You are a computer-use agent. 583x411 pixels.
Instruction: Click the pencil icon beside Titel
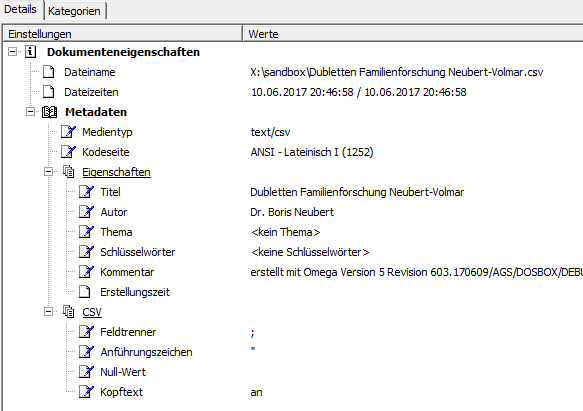coord(86,192)
